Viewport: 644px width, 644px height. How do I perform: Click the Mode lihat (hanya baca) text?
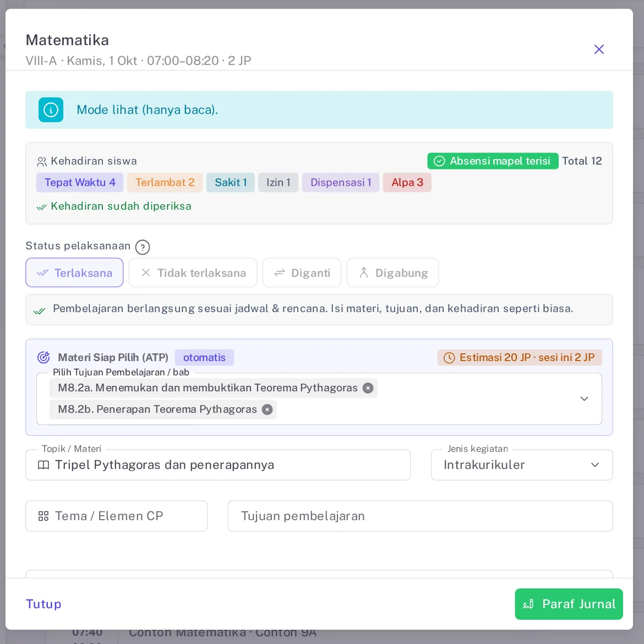[x=148, y=110]
